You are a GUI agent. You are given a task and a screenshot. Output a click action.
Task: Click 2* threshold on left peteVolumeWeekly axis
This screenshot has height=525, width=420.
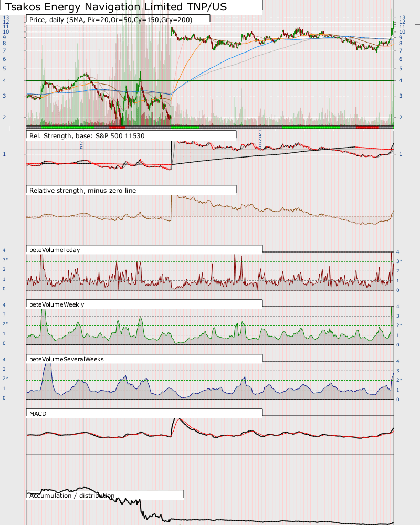pyautogui.click(x=5, y=324)
